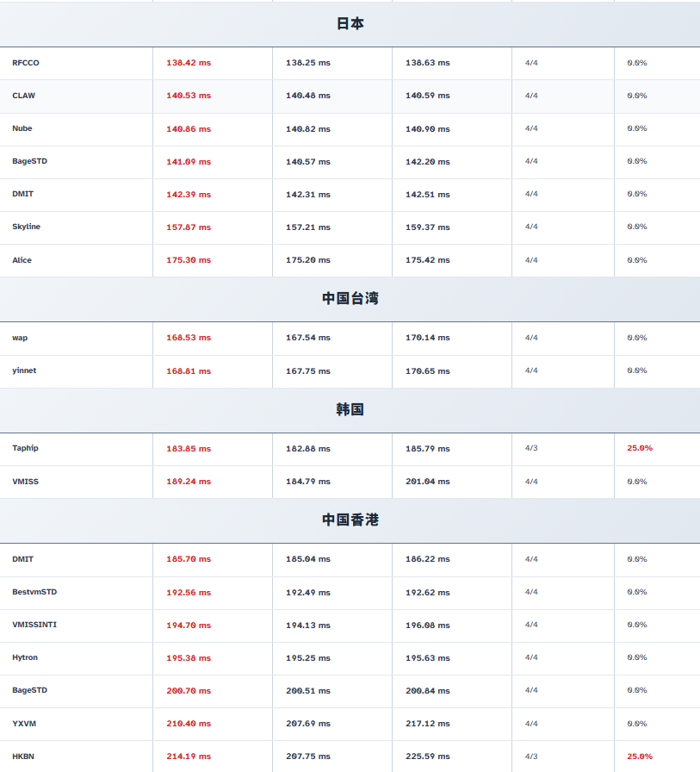The image size is (700, 772).
Task: Select the BestvmSTD provider name
Action: click(34, 592)
